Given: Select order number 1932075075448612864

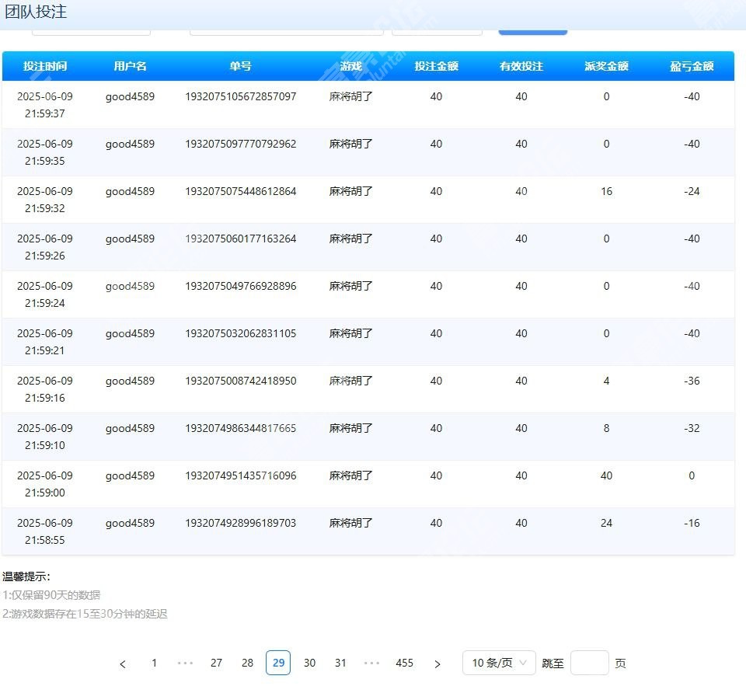Looking at the screenshot, I should click(x=241, y=191).
